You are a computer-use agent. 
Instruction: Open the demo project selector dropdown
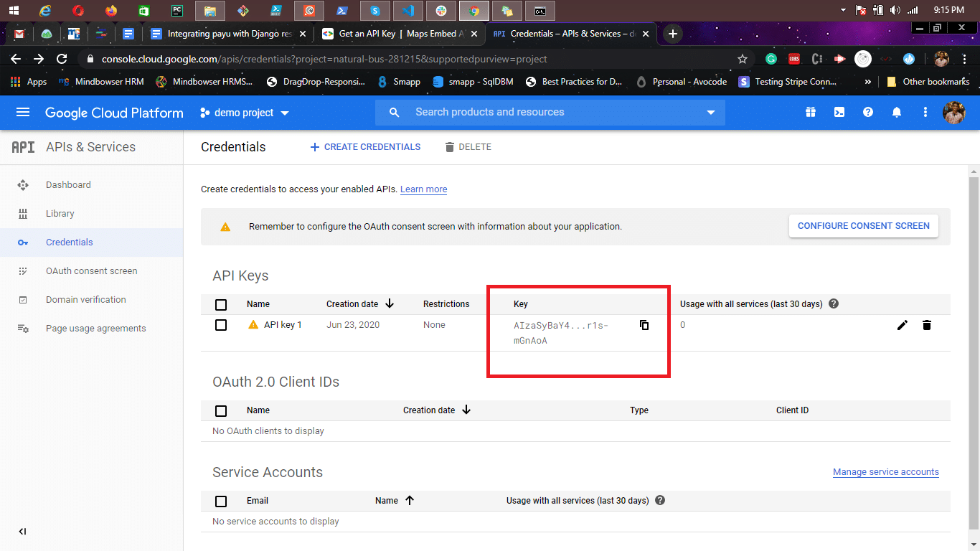click(245, 113)
